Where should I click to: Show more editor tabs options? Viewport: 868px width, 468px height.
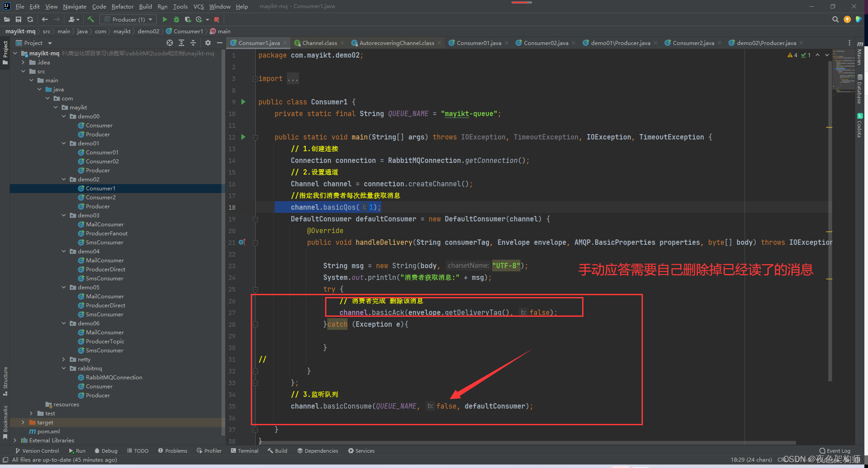click(x=850, y=43)
